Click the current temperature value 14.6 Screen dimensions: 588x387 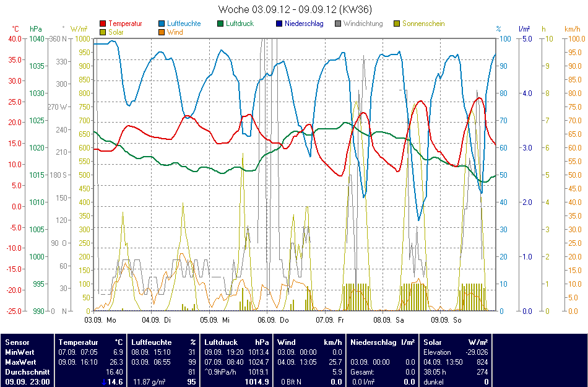116,382
